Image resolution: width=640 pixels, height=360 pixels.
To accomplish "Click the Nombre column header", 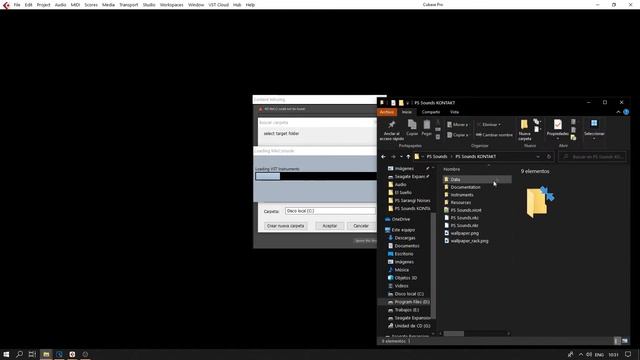I will point(452,169).
